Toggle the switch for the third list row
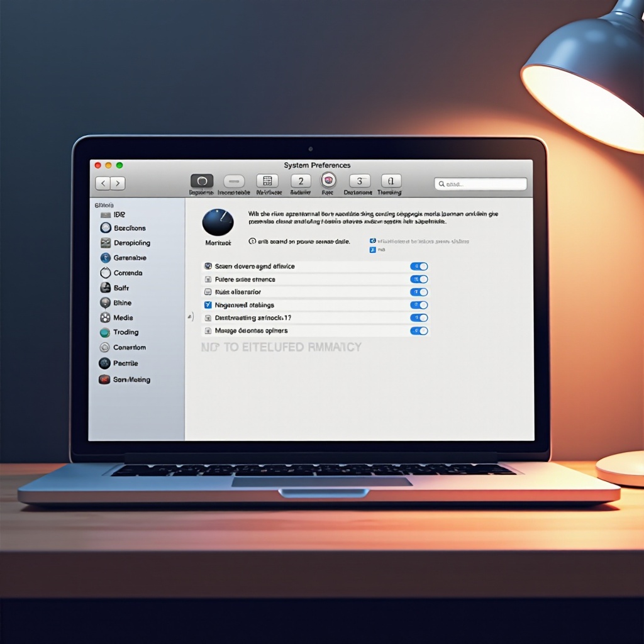The height and width of the screenshot is (644, 644). point(419,292)
